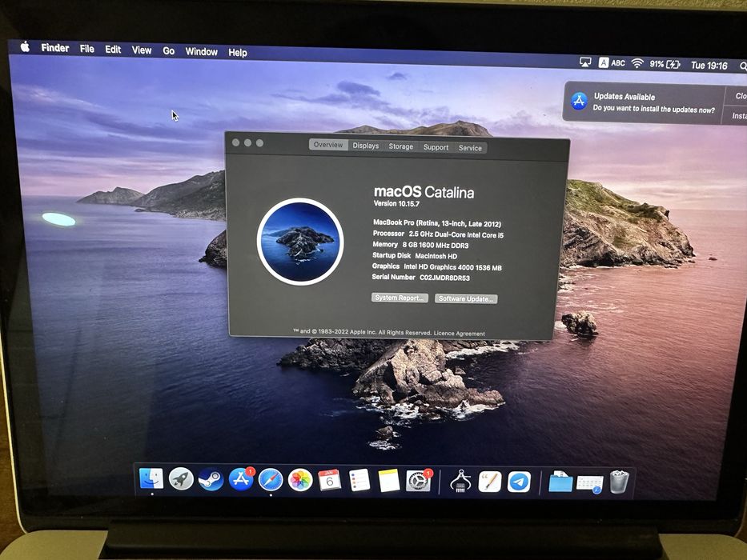This screenshot has height=560, width=747.
Task: Switch to the Displays tab
Action: click(365, 146)
